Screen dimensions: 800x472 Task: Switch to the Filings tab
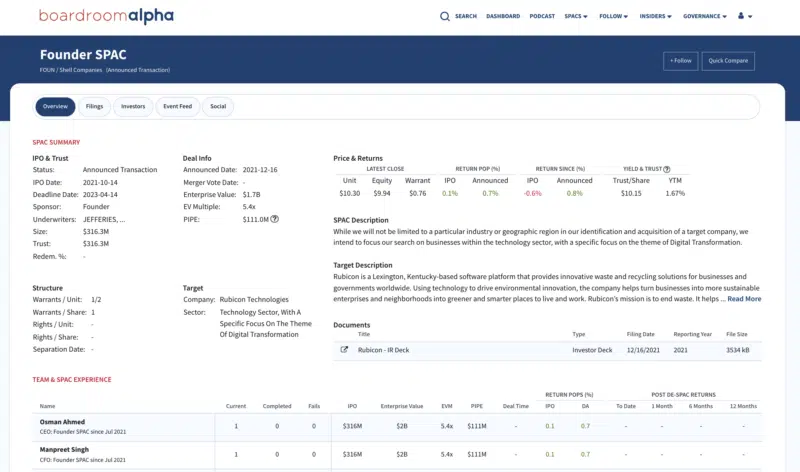tap(94, 107)
